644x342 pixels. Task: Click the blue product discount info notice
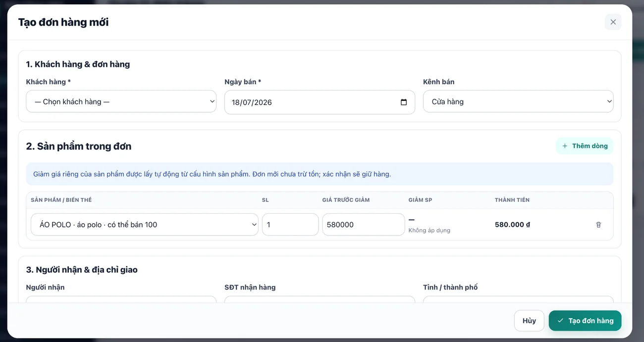[320, 174]
